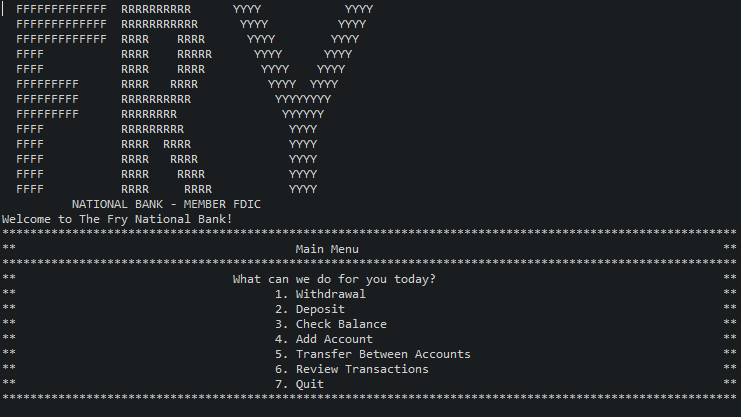The height and width of the screenshot is (417, 741).
Task: Click the NATIONAL BANK - MEMBER FDIC line
Action: pyautogui.click(x=166, y=204)
